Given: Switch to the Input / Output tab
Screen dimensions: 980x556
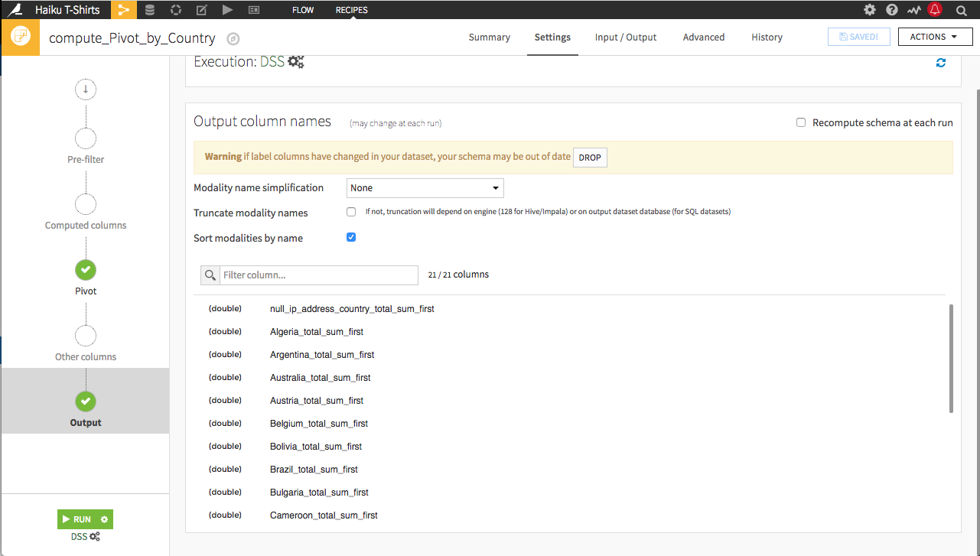Looking at the screenshot, I should [x=626, y=37].
